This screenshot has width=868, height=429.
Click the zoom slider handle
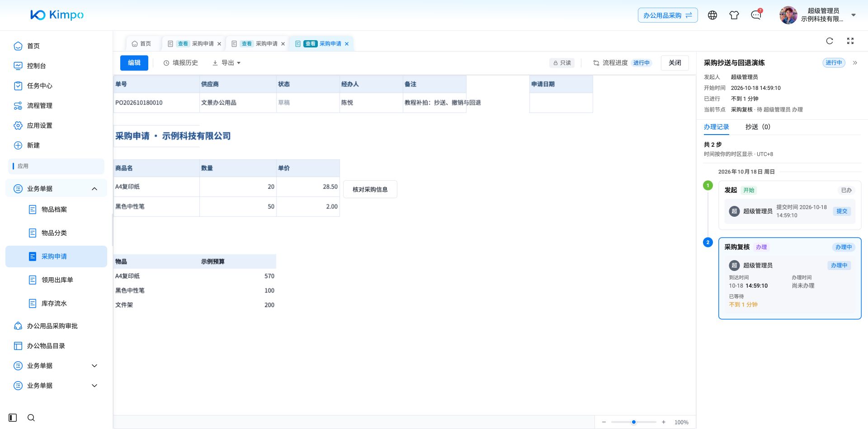click(634, 422)
